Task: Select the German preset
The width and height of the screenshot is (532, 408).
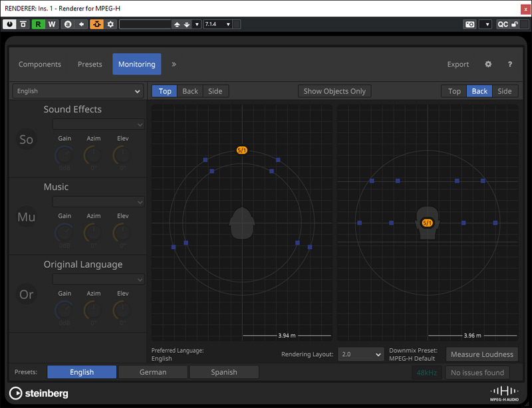Action: point(153,371)
